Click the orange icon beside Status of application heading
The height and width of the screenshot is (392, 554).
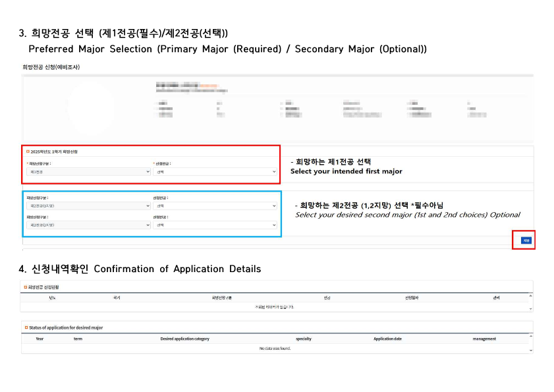coord(26,327)
